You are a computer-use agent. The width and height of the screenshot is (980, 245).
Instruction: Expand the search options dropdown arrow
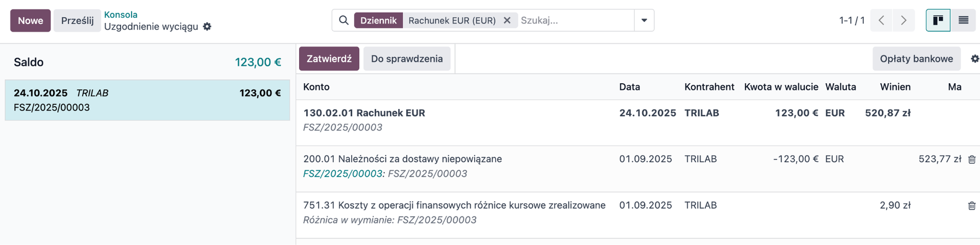(644, 20)
